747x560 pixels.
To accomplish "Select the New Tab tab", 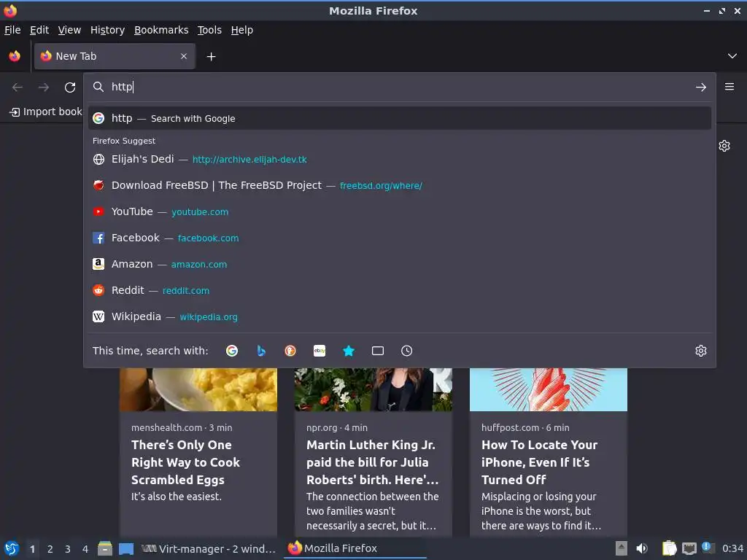I will [x=115, y=56].
